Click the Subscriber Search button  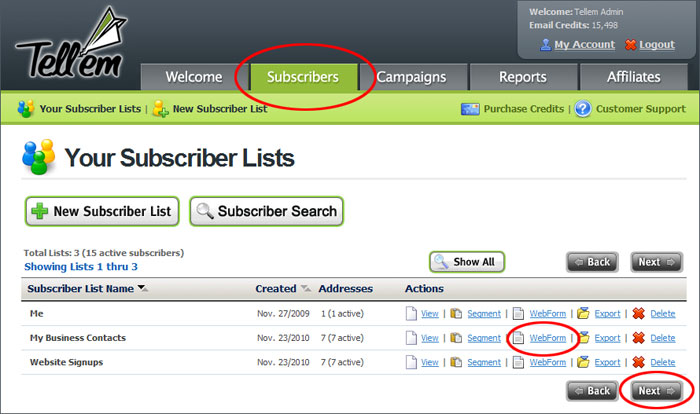[x=267, y=211]
